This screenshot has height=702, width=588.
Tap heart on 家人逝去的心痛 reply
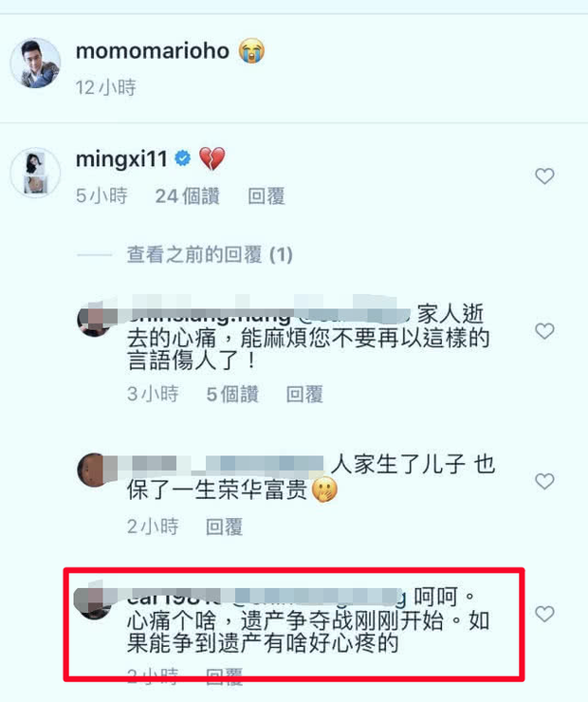pyautogui.click(x=544, y=331)
